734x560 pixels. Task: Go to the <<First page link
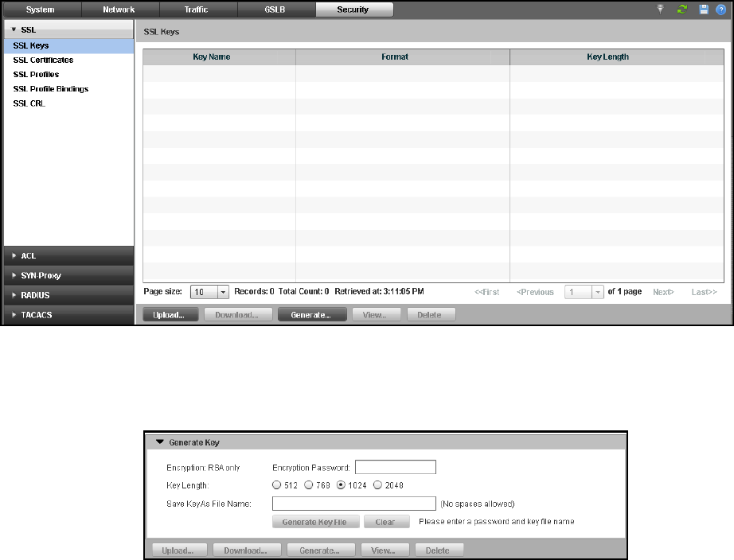[487, 292]
